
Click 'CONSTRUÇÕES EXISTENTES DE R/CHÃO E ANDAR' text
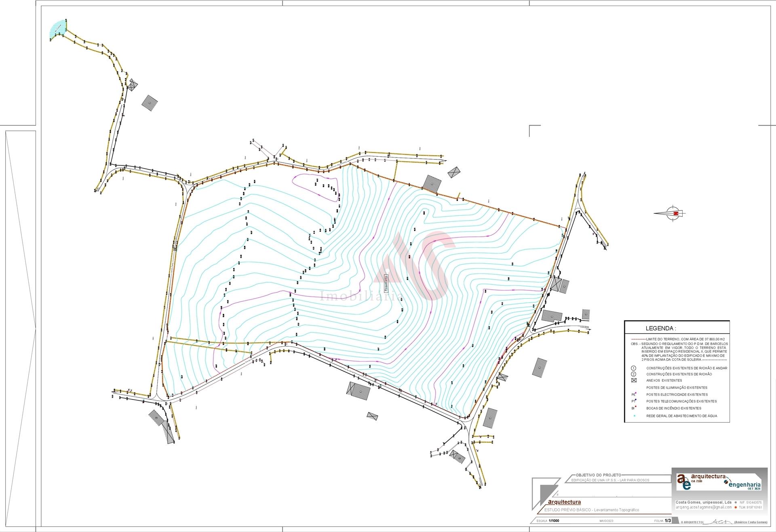point(687,368)
